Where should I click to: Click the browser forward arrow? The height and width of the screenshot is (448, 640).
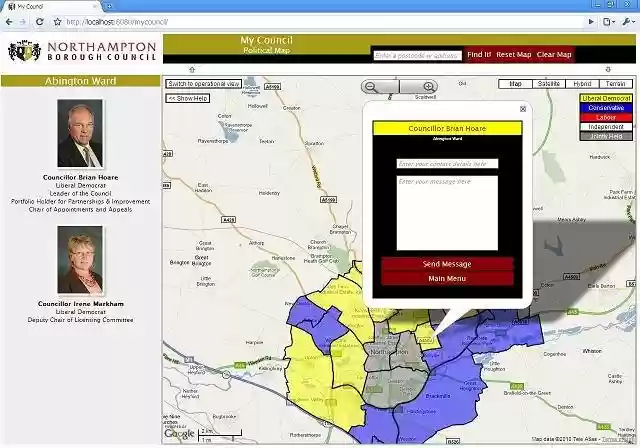(x=23, y=22)
